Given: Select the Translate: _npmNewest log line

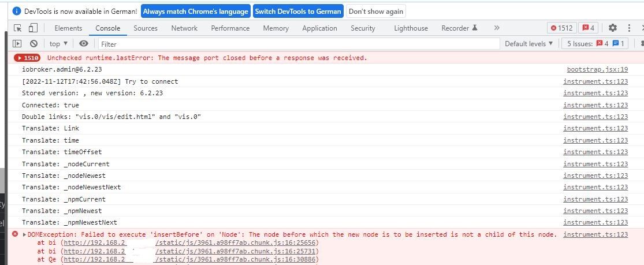Looking at the screenshot, I should (62, 211).
